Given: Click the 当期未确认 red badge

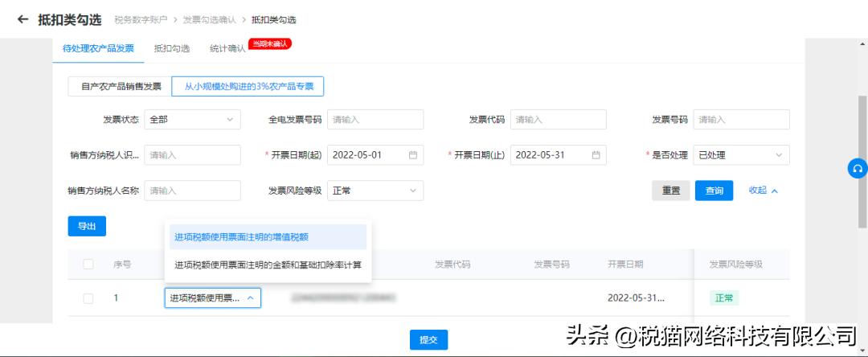Looking at the screenshot, I should [x=270, y=43].
